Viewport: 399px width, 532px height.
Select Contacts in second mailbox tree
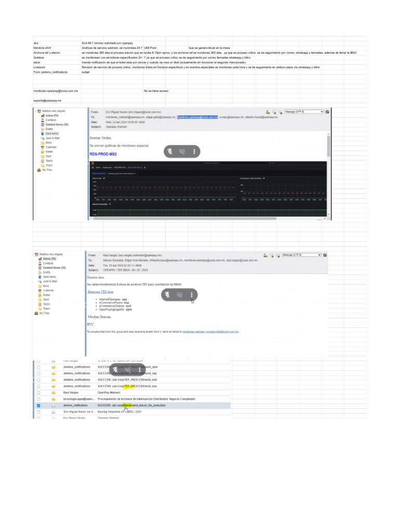click(x=48, y=263)
